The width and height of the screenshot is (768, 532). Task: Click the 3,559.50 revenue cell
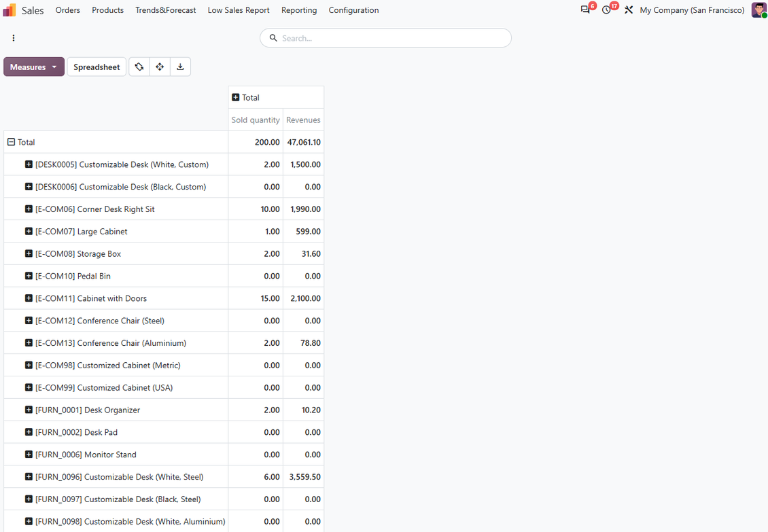pos(303,477)
